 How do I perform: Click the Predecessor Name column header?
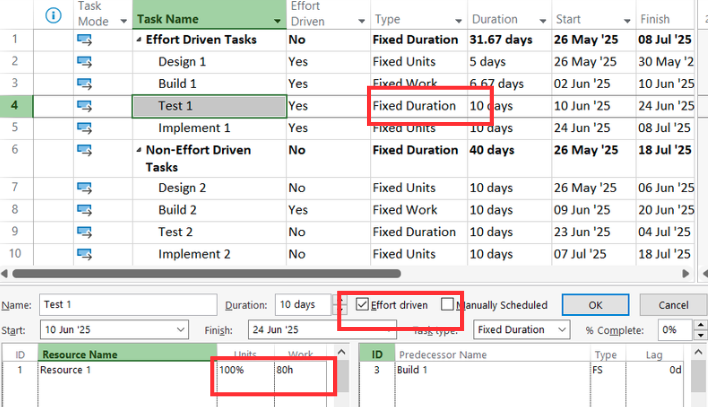point(493,355)
